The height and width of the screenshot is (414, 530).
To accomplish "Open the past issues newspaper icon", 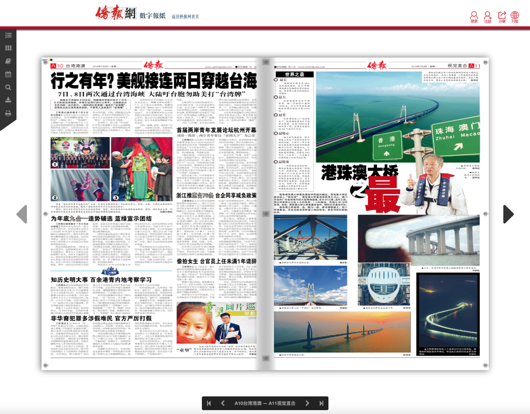I will [x=8, y=61].
